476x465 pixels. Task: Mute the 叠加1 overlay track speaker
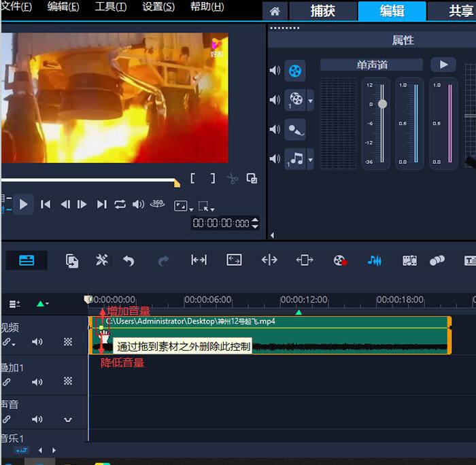click(37, 381)
